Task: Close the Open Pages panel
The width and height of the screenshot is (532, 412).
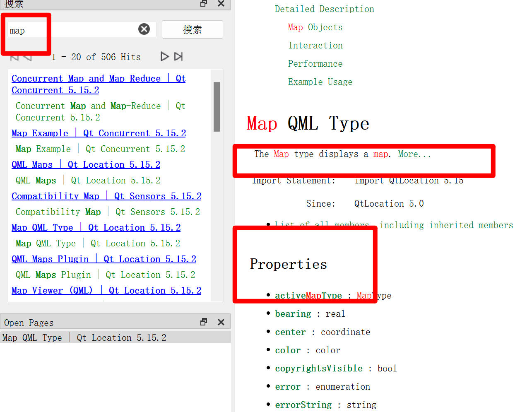Action: pyautogui.click(x=221, y=322)
